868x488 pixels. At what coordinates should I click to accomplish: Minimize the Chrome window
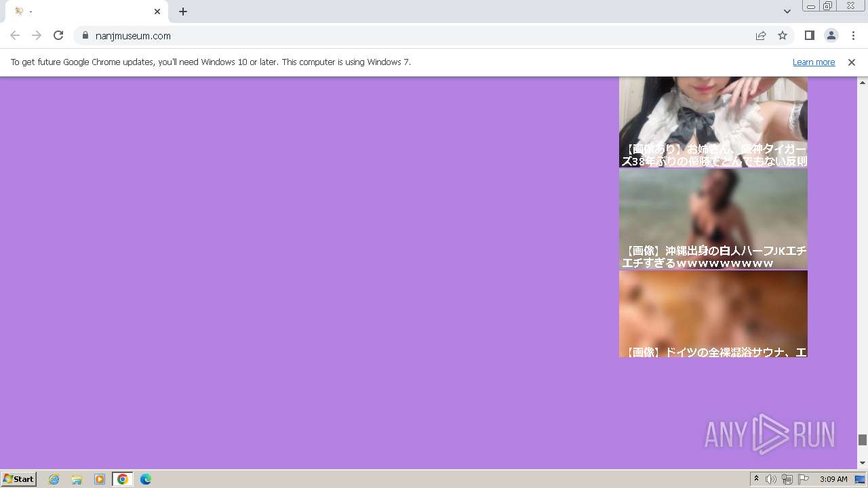(811, 6)
